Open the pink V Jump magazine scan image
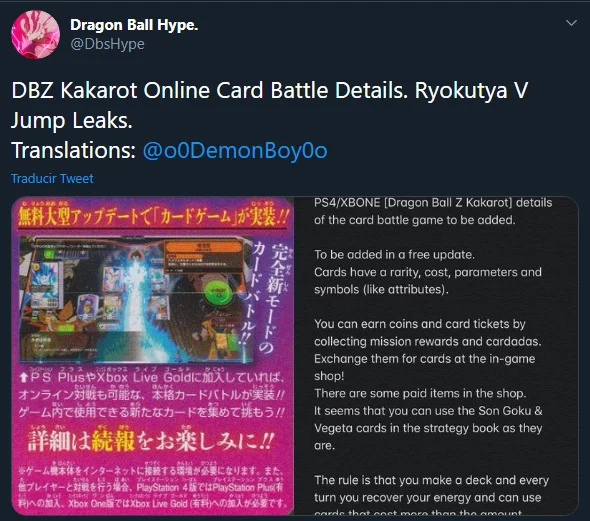This screenshot has height=521, width=590. [x=152, y=355]
